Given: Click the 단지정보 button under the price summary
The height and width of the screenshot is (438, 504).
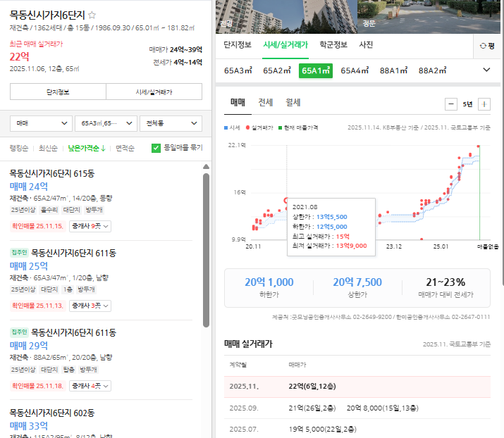Looking at the screenshot, I should pyautogui.click(x=58, y=92).
